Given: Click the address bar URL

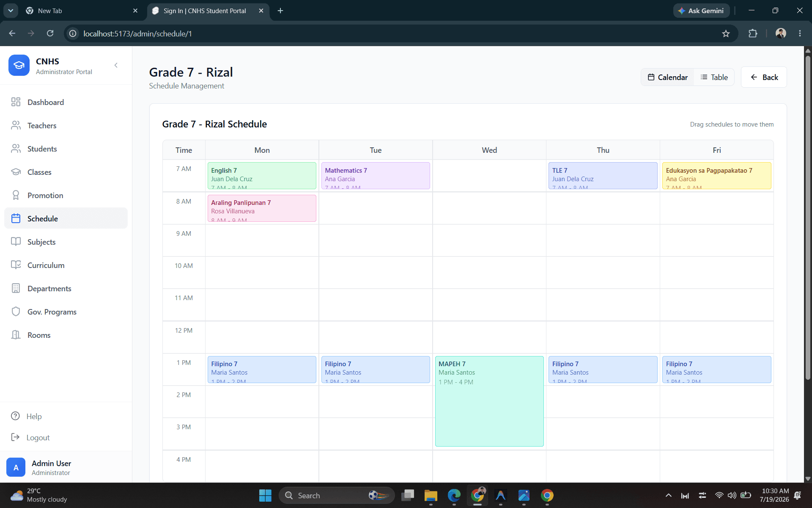Looking at the screenshot, I should click(x=137, y=33).
